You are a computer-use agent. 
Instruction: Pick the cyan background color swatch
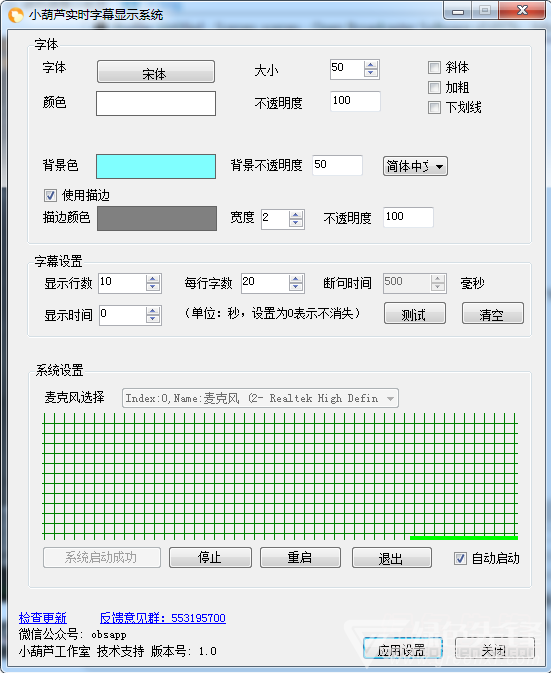pyautogui.click(x=156, y=167)
